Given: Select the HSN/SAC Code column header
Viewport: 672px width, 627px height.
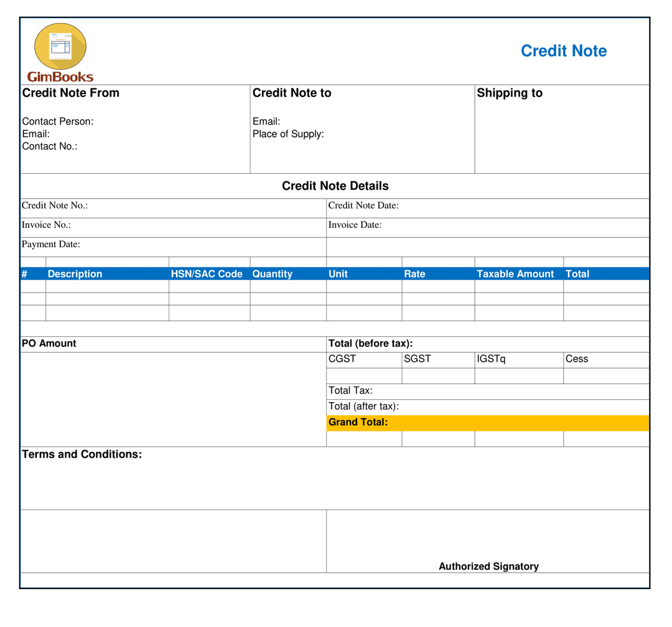Looking at the screenshot, I should tap(206, 273).
